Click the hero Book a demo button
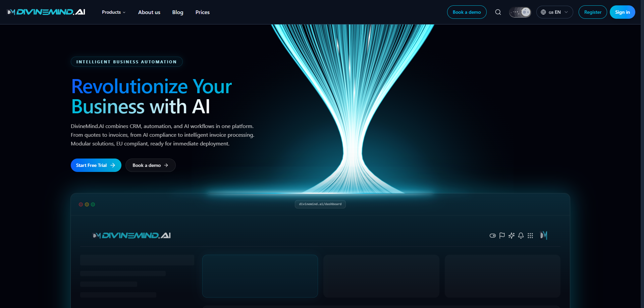The width and height of the screenshot is (644, 308). coord(151,165)
